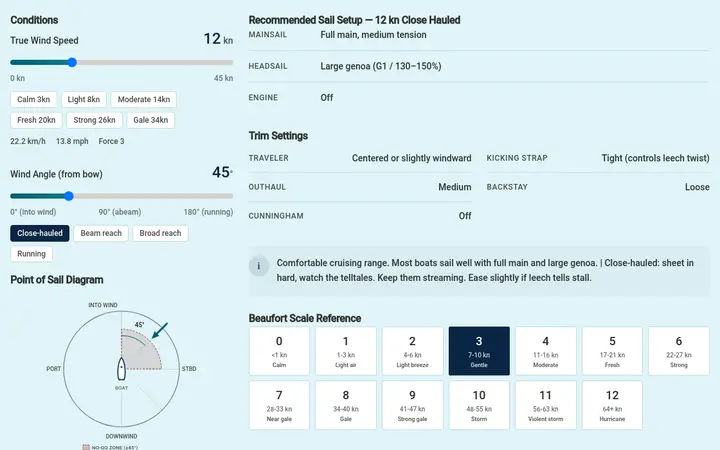The image size is (720, 450).
Task: Click the '90° (abeam)' slider label
Action: click(120, 212)
